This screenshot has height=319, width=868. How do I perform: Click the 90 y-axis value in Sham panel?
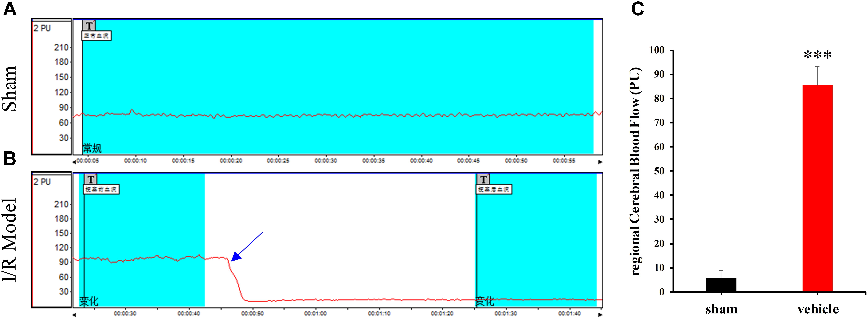[64, 108]
